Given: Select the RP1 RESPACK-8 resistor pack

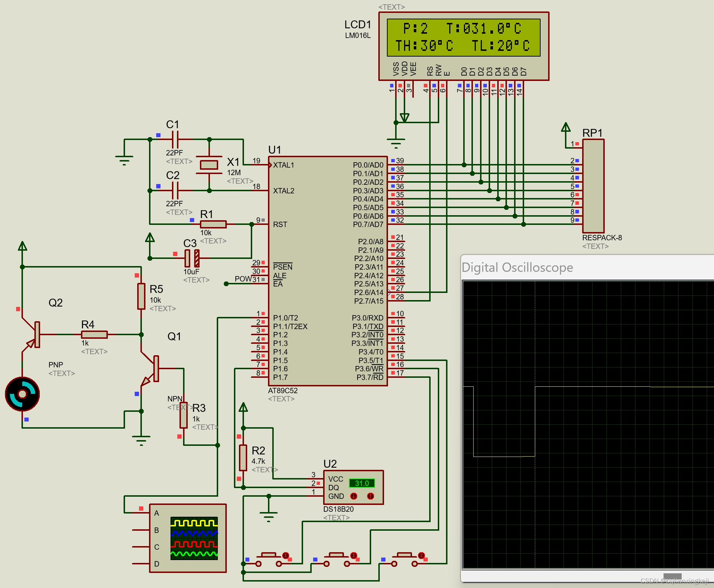Looking at the screenshot, I should (x=593, y=186).
